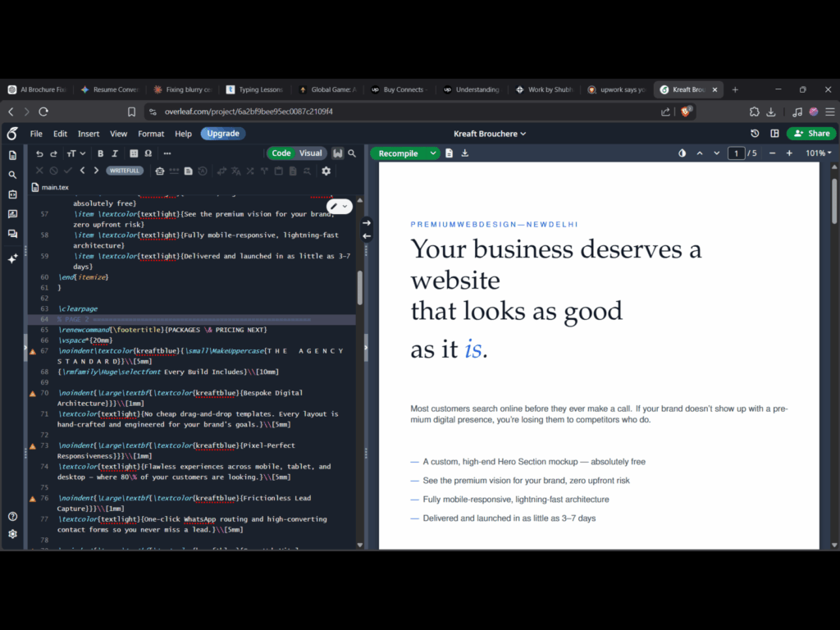Insert a table using table icon
Screen dimensions: 840x630
pos(134,153)
